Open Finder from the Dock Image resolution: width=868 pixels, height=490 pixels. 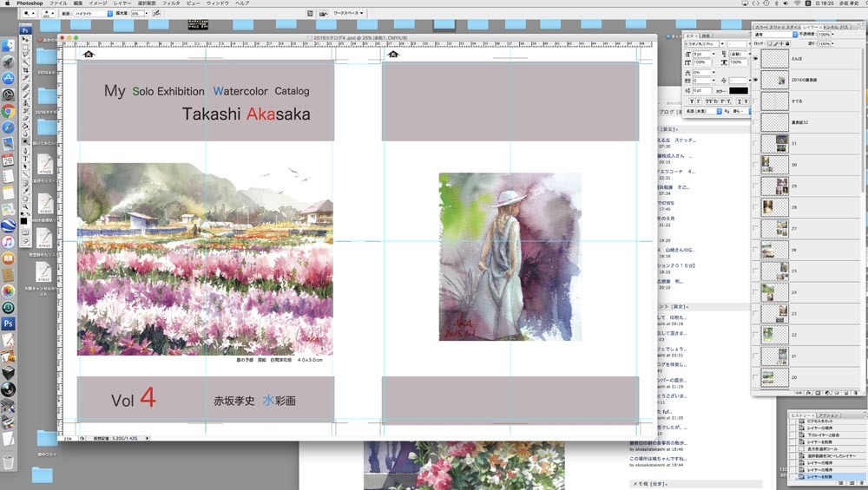tap(9, 46)
